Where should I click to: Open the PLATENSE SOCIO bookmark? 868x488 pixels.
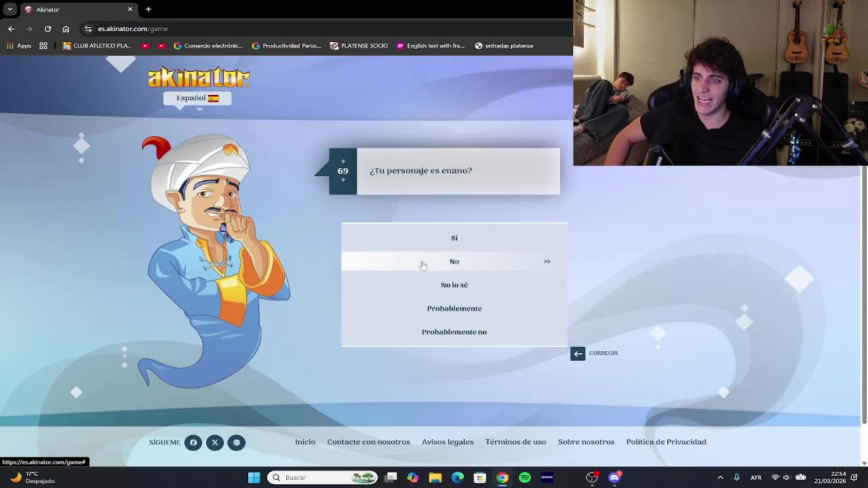click(359, 46)
